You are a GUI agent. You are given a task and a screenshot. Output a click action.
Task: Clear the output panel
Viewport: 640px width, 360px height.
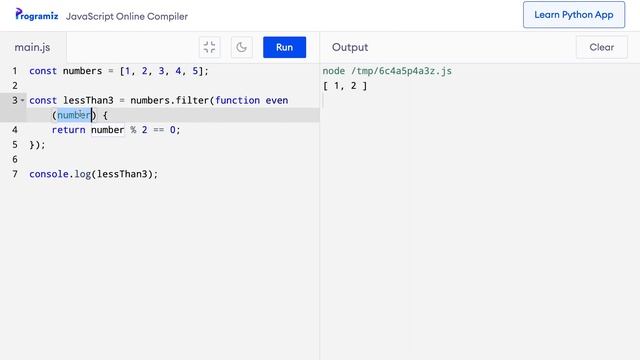pos(602,47)
